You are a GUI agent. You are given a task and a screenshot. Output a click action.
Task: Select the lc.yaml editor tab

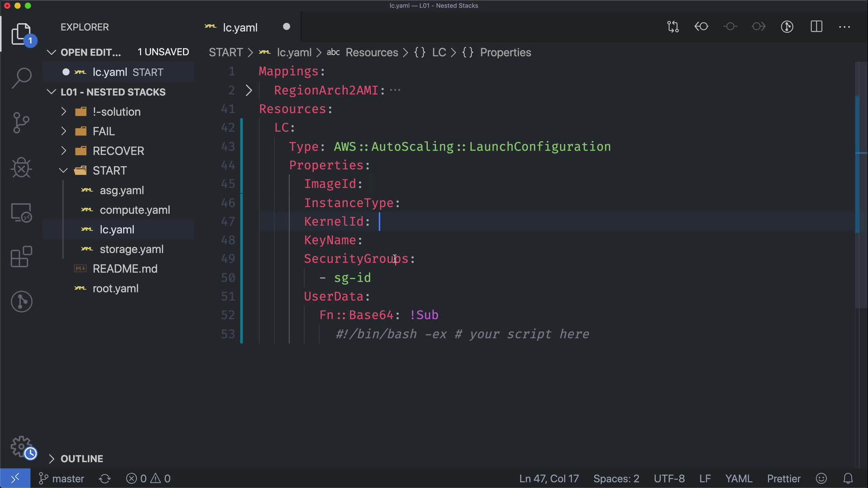pos(240,28)
